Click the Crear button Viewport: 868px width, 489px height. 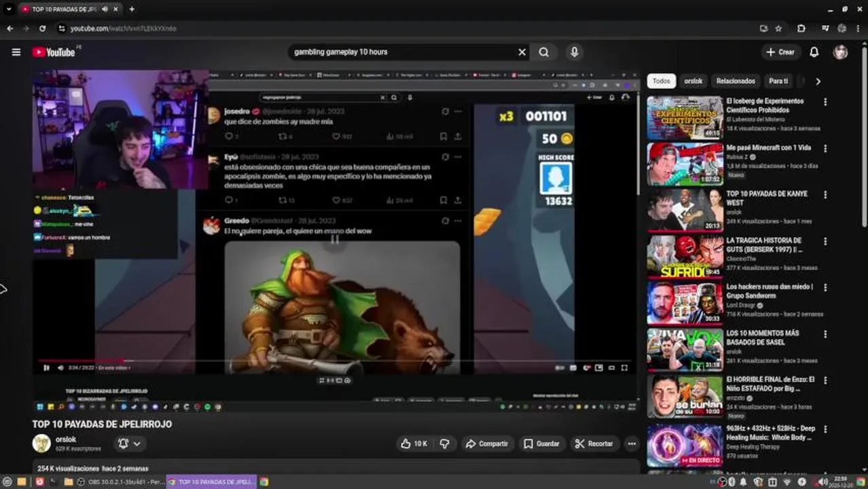780,52
